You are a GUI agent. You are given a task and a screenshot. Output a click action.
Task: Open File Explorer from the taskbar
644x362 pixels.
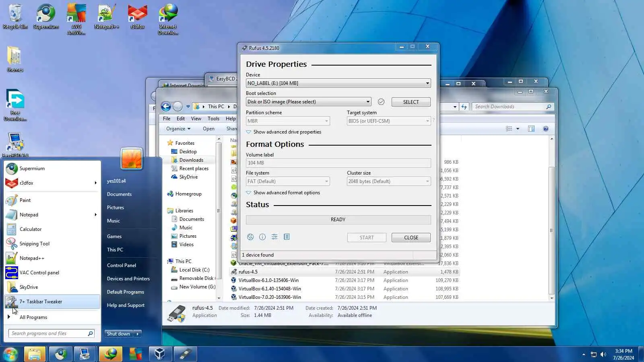35,354
